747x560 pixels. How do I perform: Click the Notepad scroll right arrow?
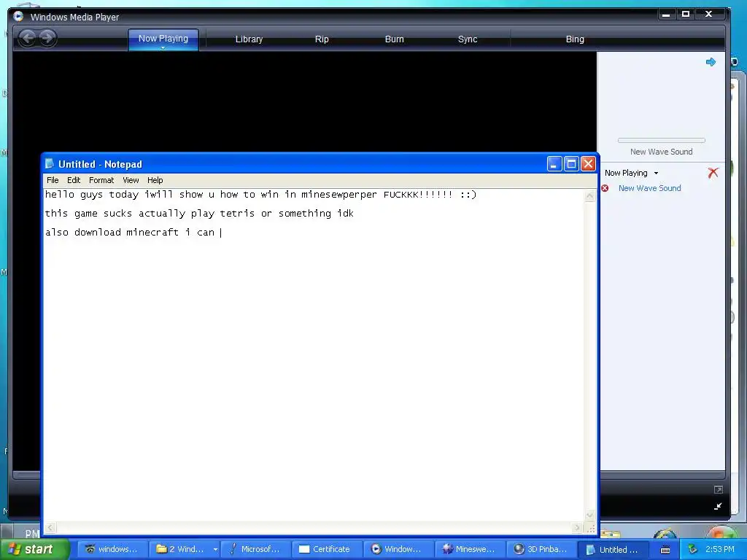pyautogui.click(x=578, y=528)
